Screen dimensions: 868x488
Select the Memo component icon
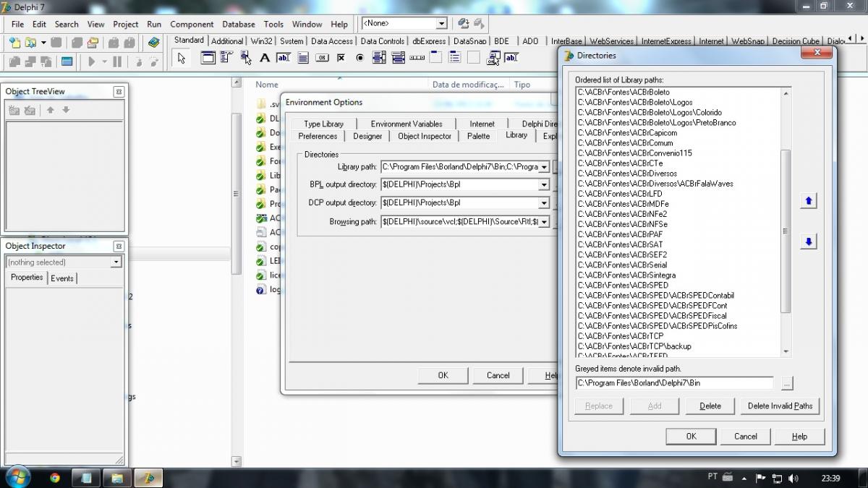coord(303,58)
